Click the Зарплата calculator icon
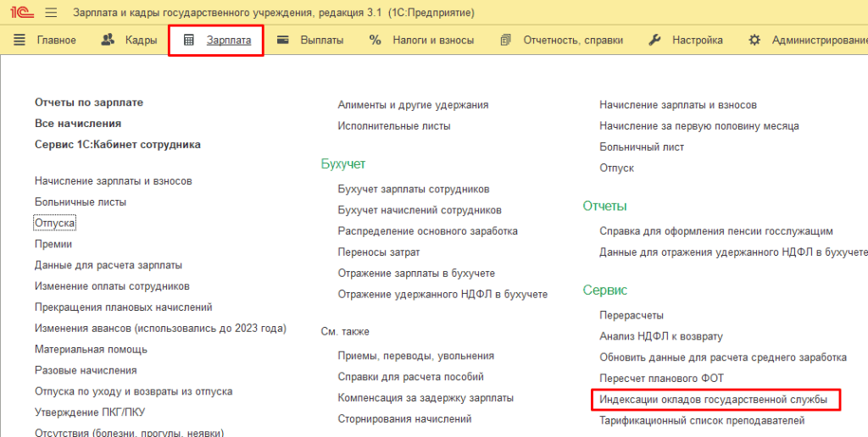This screenshot has height=437, width=868. click(x=189, y=40)
